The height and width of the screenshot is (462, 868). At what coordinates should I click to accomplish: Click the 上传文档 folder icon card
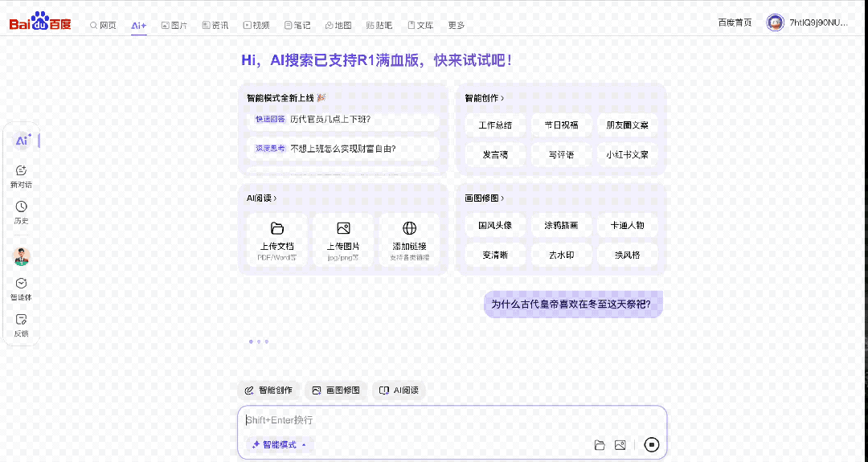[276, 240]
